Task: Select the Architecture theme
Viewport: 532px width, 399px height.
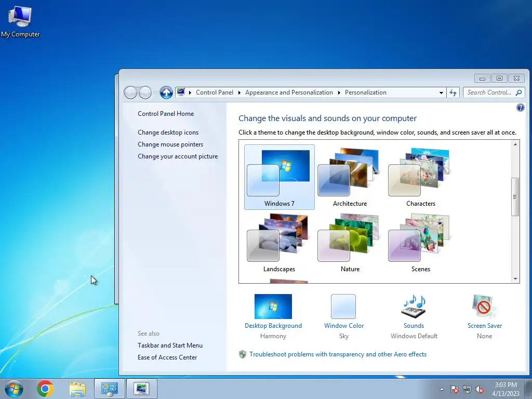Action: (x=350, y=177)
